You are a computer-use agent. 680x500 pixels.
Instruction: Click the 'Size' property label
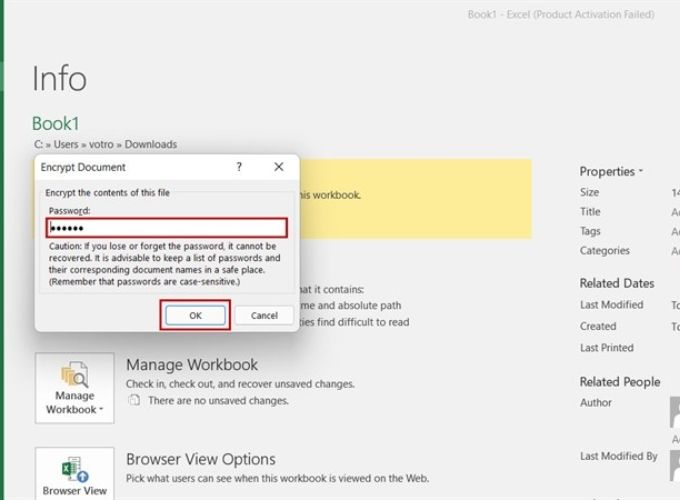click(589, 192)
